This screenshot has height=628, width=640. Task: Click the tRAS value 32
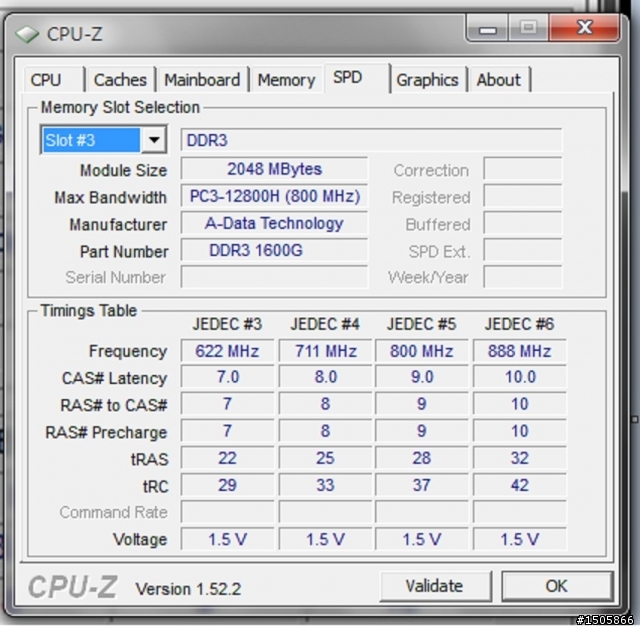click(520, 458)
